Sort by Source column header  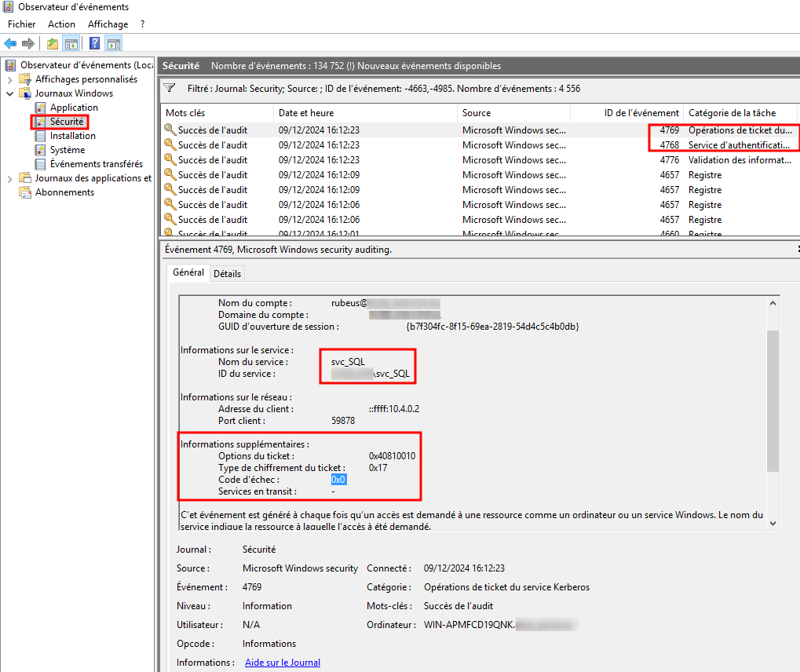pyautogui.click(x=513, y=113)
